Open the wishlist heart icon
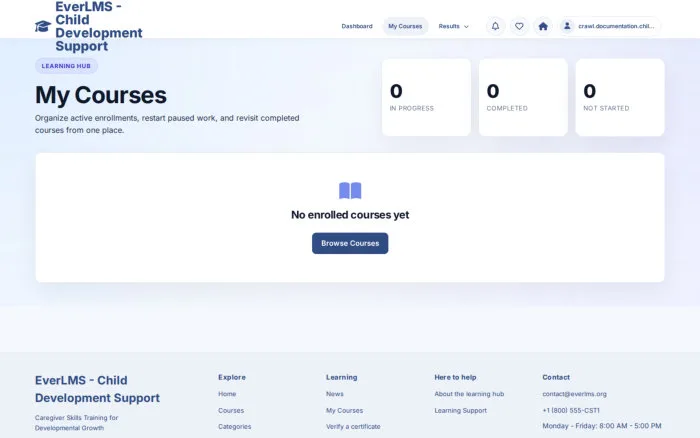The image size is (700, 438). (519, 26)
